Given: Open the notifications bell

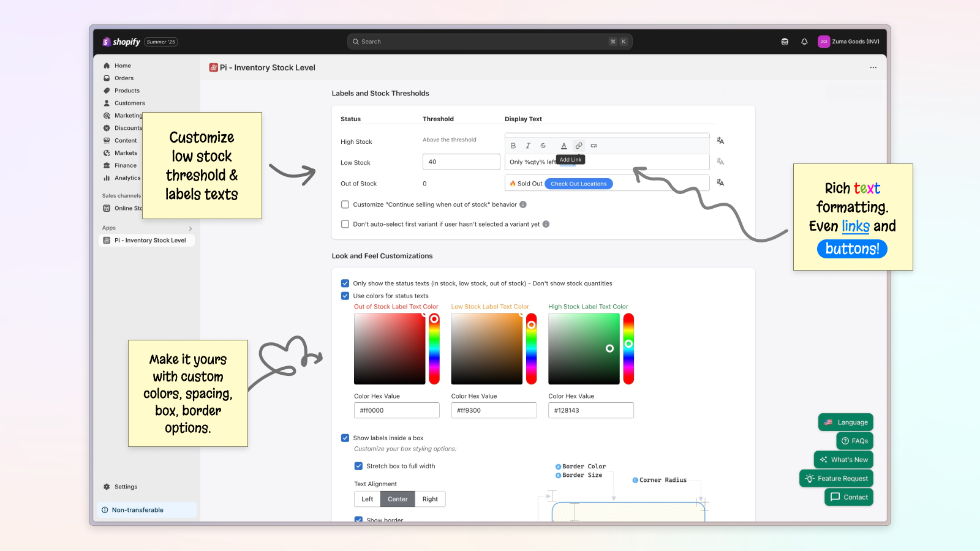Looking at the screenshot, I should tap(804, 42).
